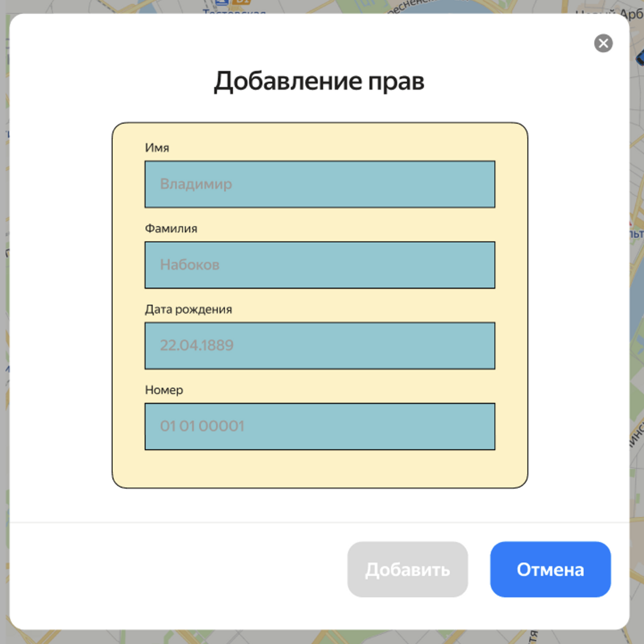Click the Отмена button
This screenshot has width=644, height=644.
point(550,569)
